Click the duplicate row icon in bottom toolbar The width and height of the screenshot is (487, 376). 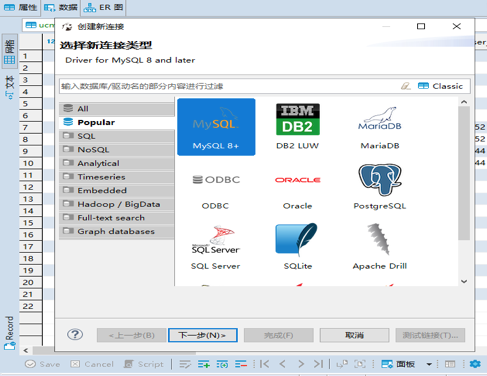222,364
